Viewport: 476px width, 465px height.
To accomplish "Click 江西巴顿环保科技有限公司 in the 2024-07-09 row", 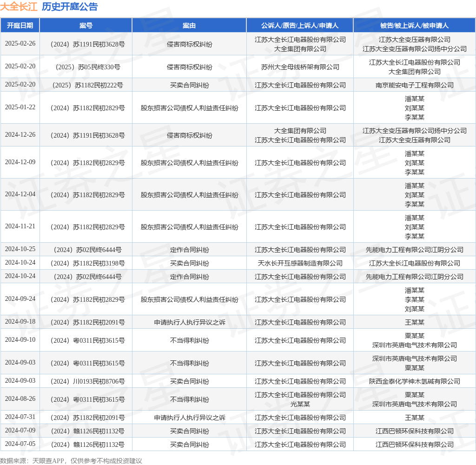I will [414, 431].
